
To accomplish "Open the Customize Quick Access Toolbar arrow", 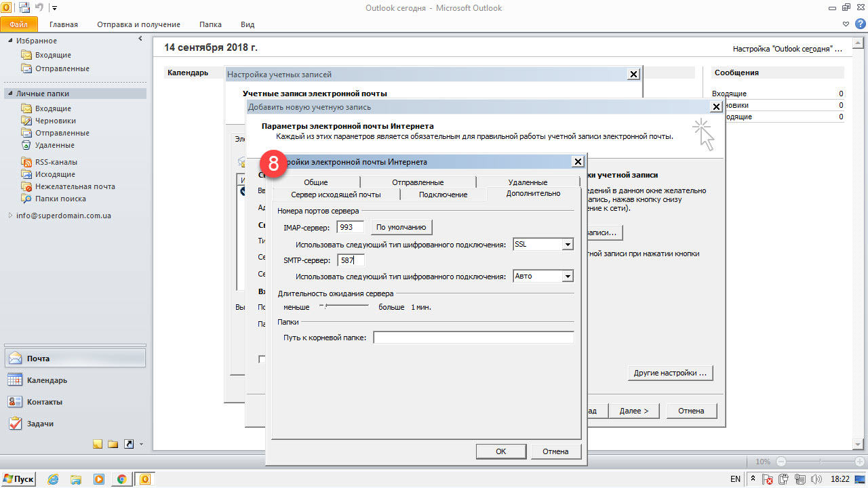I will (54, 8).
